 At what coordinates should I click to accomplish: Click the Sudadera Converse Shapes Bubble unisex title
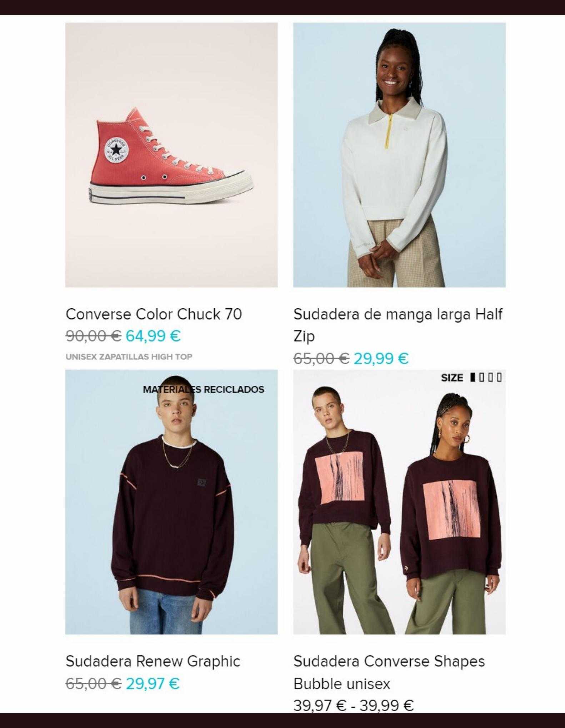389,672
